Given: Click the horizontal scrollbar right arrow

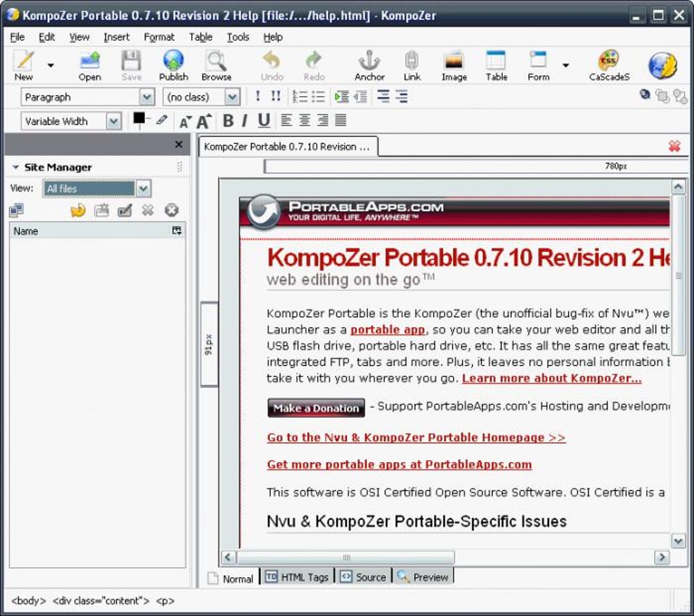Looking at the screenshot, I should coord(662,557).
